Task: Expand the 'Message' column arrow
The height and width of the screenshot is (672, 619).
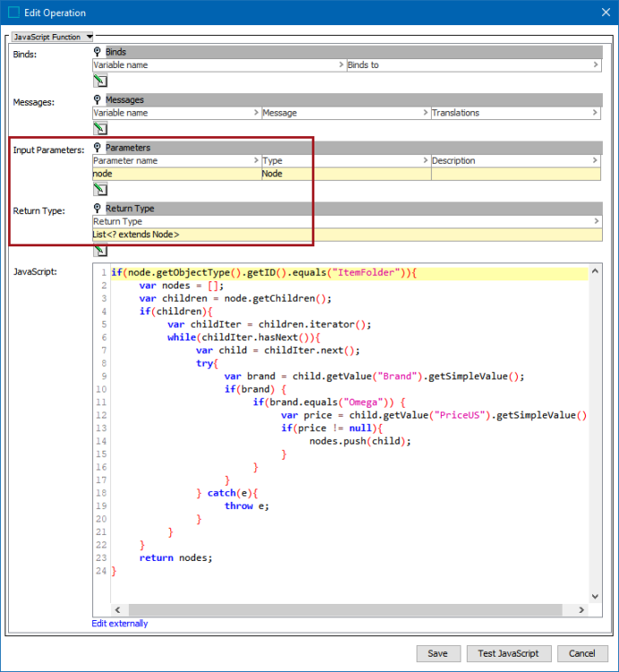Action: coord(426,113)
